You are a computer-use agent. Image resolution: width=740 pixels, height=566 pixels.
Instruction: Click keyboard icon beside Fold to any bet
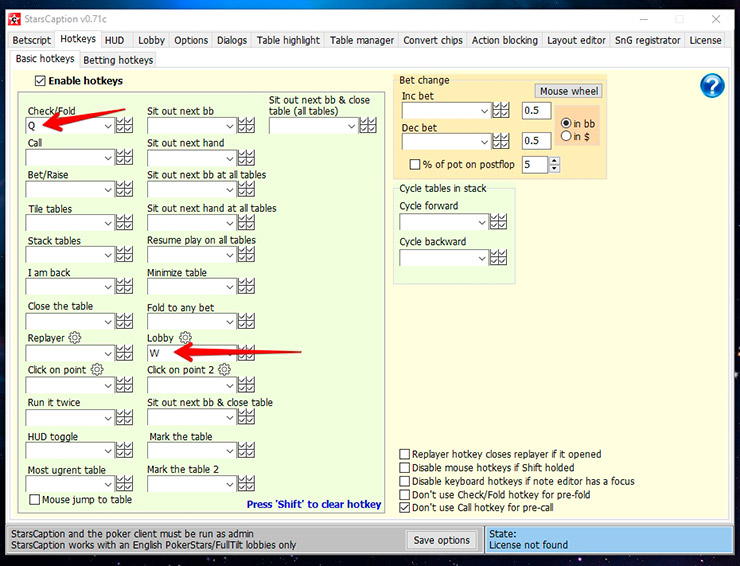click(246, 322)
